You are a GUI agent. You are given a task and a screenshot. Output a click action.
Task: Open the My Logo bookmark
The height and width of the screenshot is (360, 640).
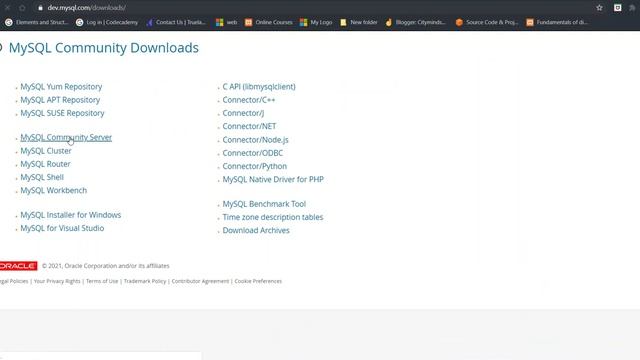point(316,22)
